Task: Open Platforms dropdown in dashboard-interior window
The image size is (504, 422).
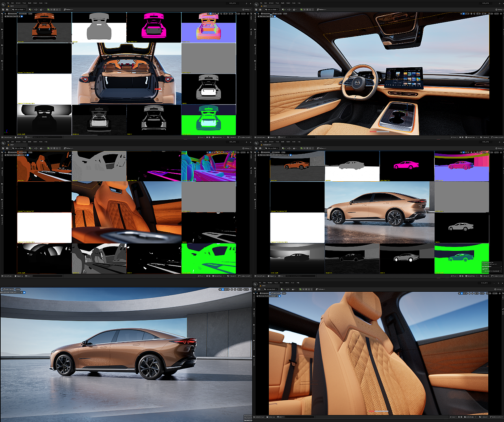Action: (x=322, y=9)
